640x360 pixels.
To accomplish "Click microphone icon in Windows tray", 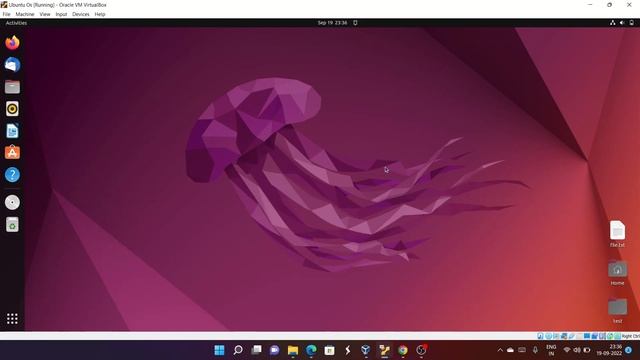I will click(x=535, y=350).
